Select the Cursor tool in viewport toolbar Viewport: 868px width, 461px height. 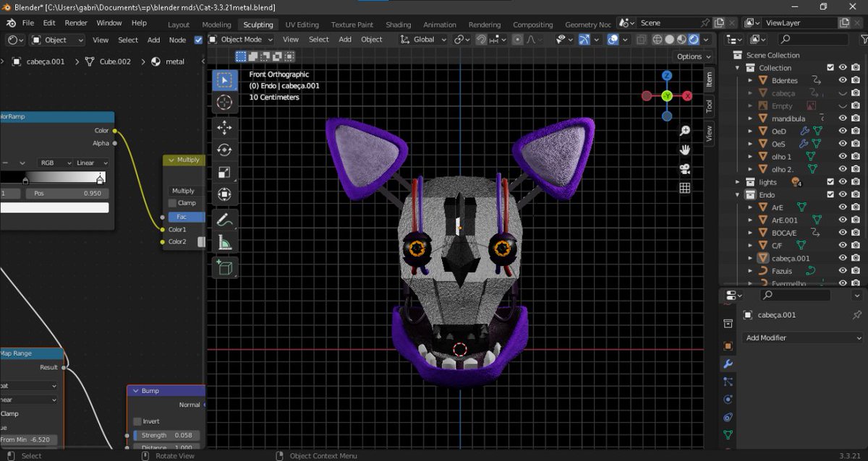coord(224,103)
